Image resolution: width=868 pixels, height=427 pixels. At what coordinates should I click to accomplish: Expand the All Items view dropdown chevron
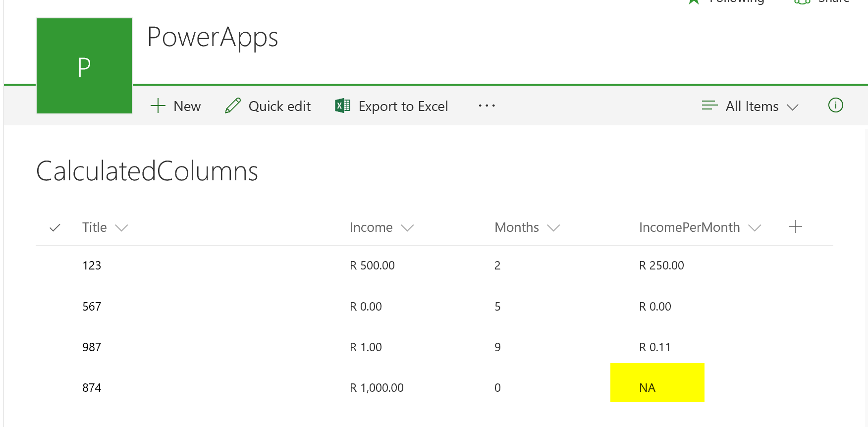(793, 107)
